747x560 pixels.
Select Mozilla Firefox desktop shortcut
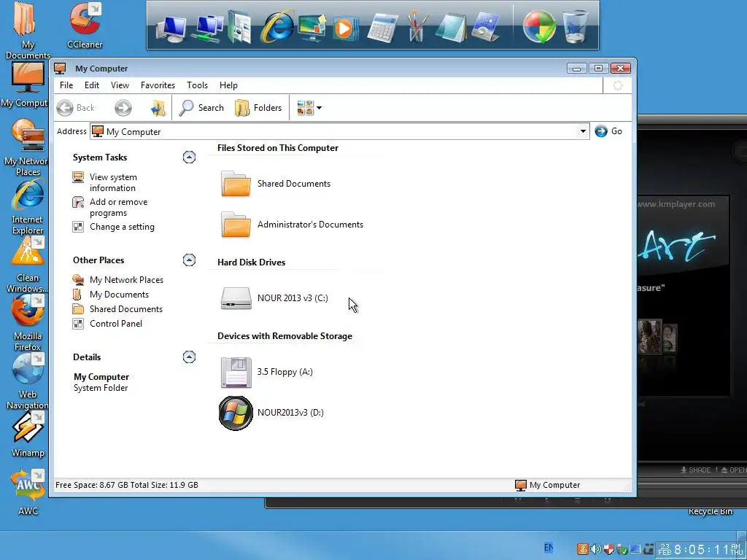tap(28, 323)
